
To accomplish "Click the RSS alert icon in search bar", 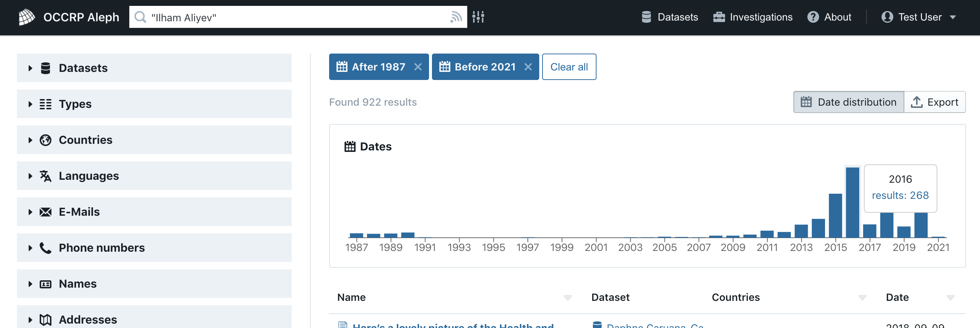I will pyautogui.click(x=456, y=17).
